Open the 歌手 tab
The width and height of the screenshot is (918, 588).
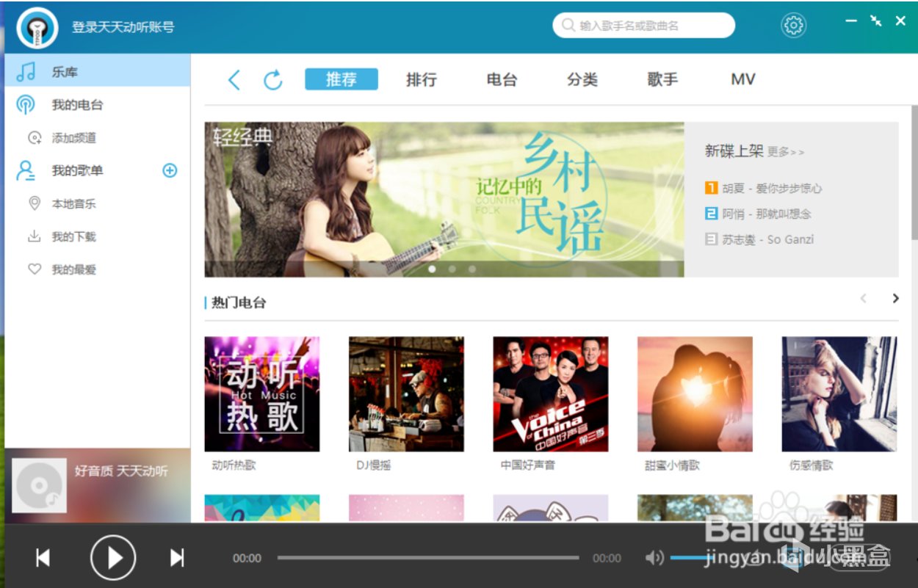click(x=662, y=79)
